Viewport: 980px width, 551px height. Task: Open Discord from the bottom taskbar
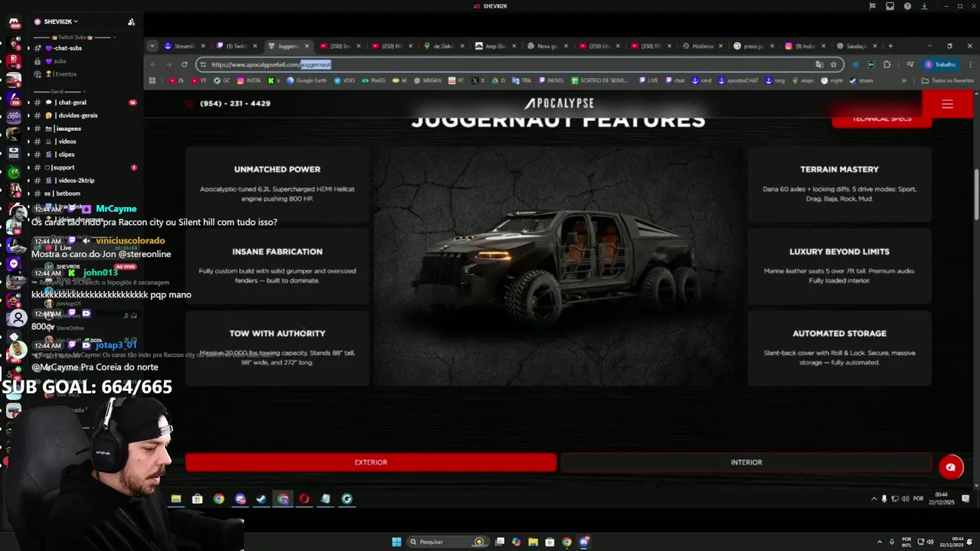[584, 542]
